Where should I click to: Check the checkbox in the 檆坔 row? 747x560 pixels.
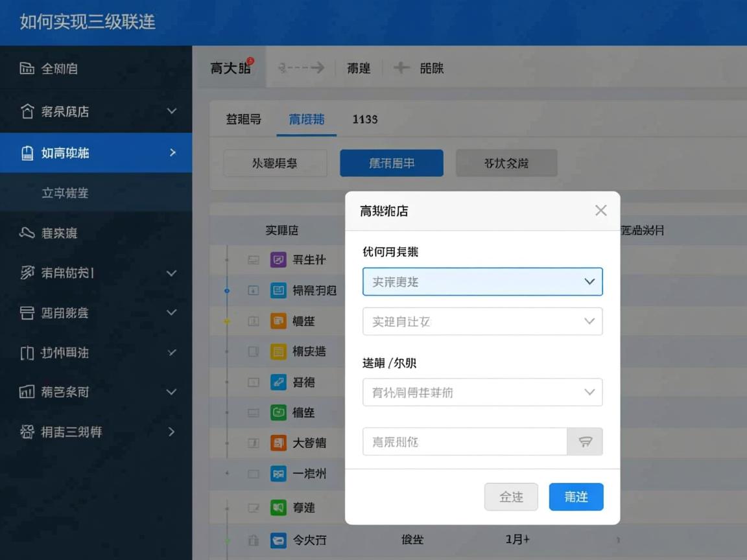(252, 412)
